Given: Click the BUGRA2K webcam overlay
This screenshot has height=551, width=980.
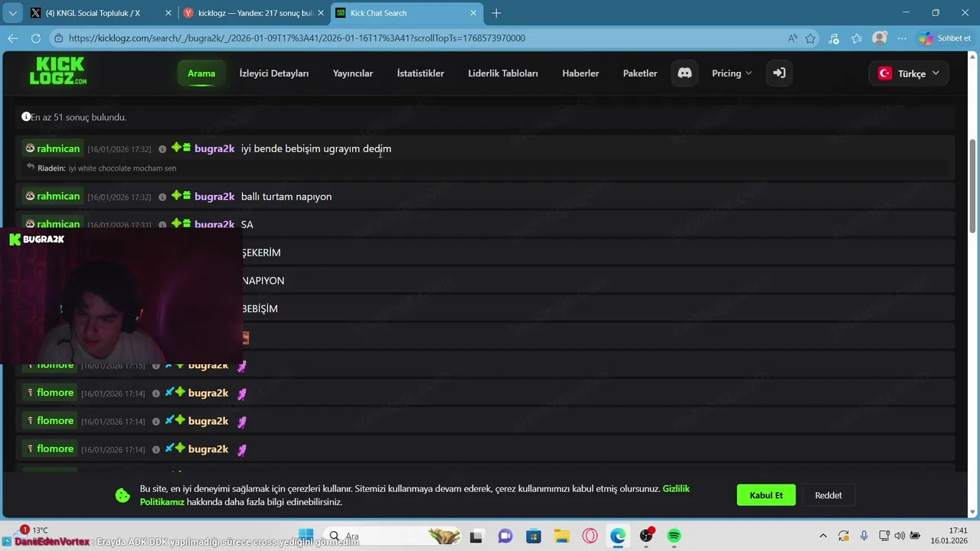Looking at the screenshot, I should tap(121, 296).
